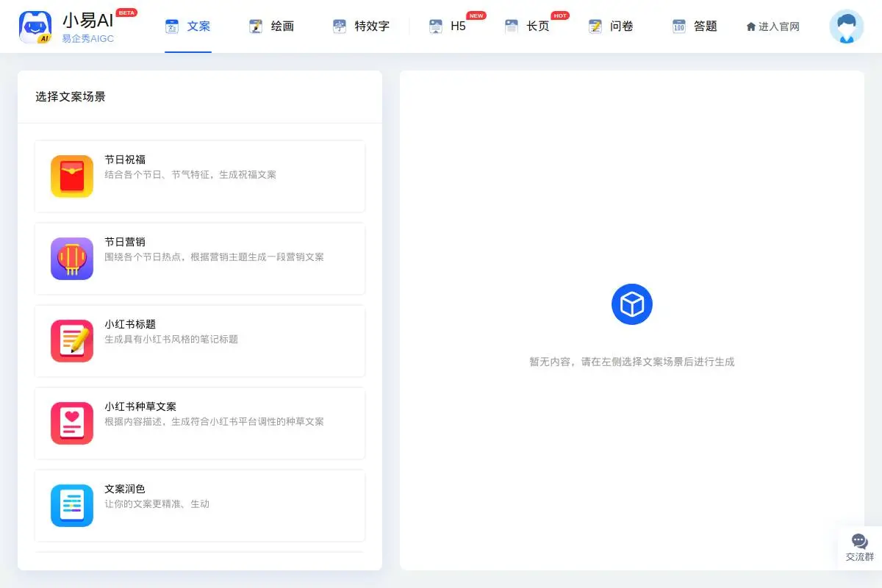Open the user avatar profile
This screenshot has width=882, height=588.
847,26
